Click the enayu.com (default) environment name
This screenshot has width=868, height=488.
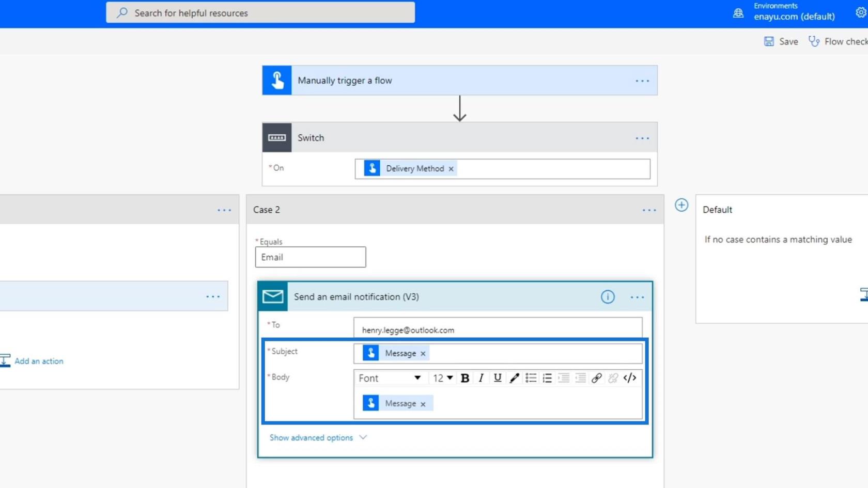pos(794,17)
